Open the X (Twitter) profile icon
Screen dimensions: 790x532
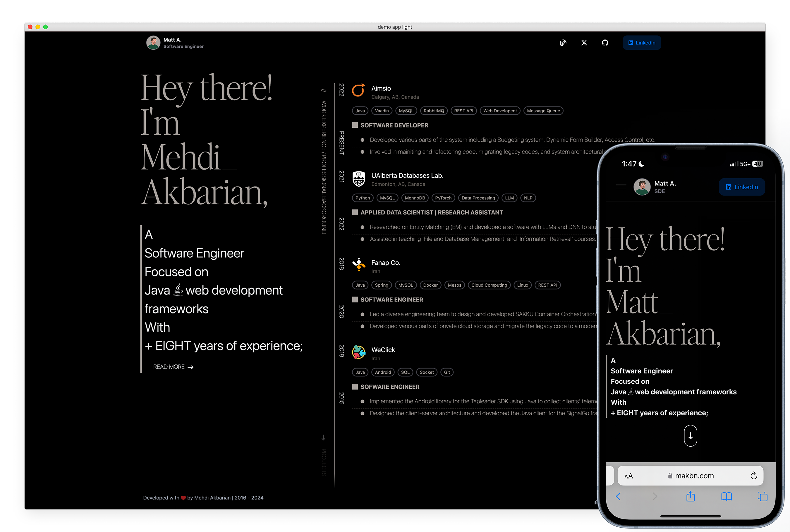tap(584, 43)
